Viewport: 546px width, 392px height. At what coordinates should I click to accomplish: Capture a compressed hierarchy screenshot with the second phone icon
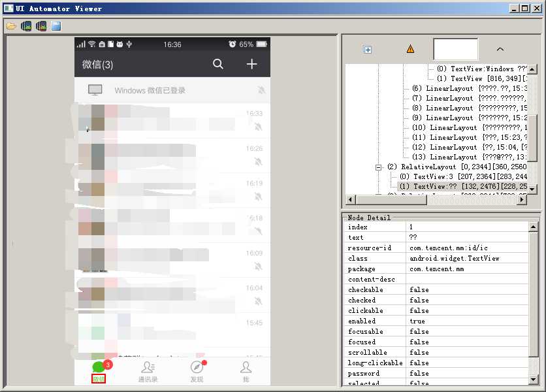pos(41,26)
